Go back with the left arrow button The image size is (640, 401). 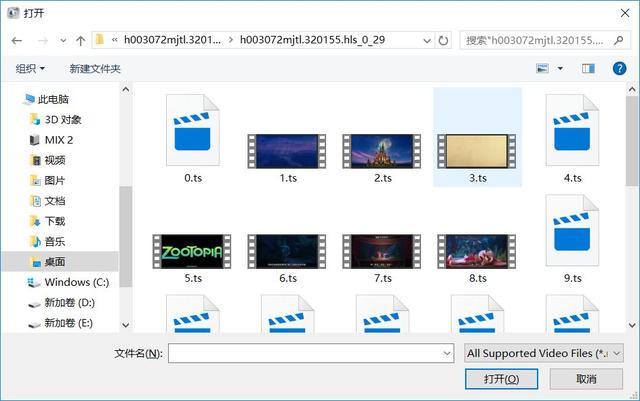coord(17,40)
